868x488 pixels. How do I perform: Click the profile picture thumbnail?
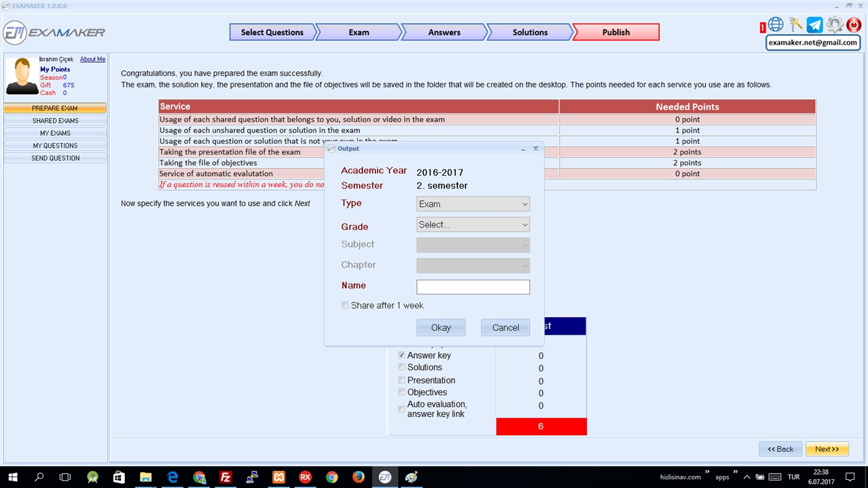(20, 75)
